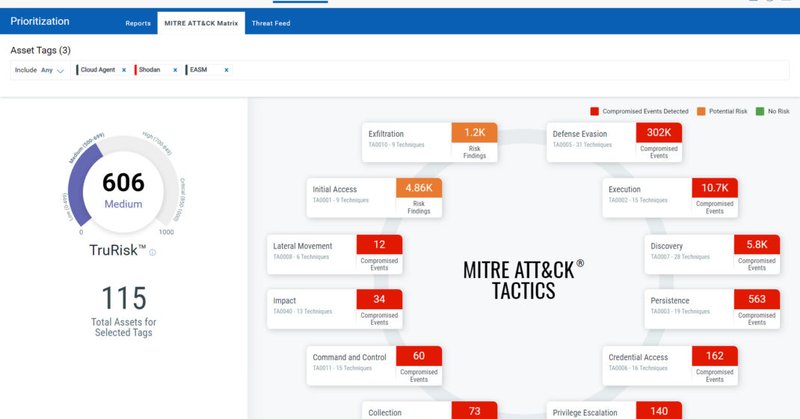Image resolution: width=800 pixels, height=419 pixels.
Task: Click the 1.2K risk findings badge
Action: coord(474,133)
